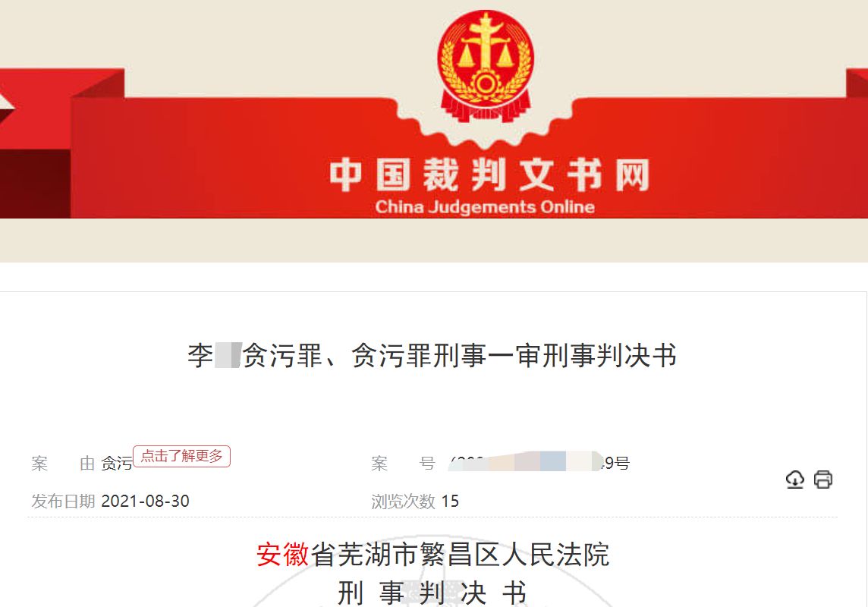The width and height of the screenshot is (868, 607).
Task: Click the 贪污 case cause value
Action: pyautogui.click(x=117, y=463)
